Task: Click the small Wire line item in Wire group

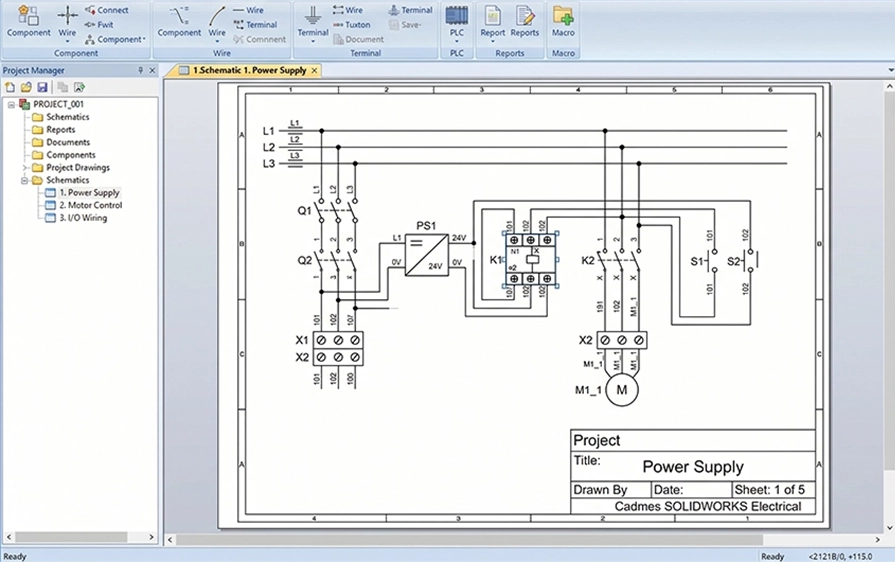Action: 248,10
